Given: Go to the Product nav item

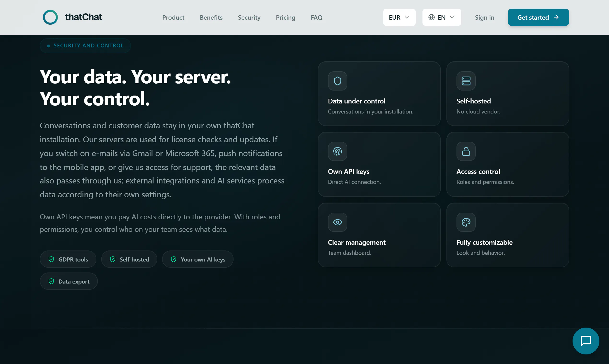Looking at the screenshot, I should point(173,17).
